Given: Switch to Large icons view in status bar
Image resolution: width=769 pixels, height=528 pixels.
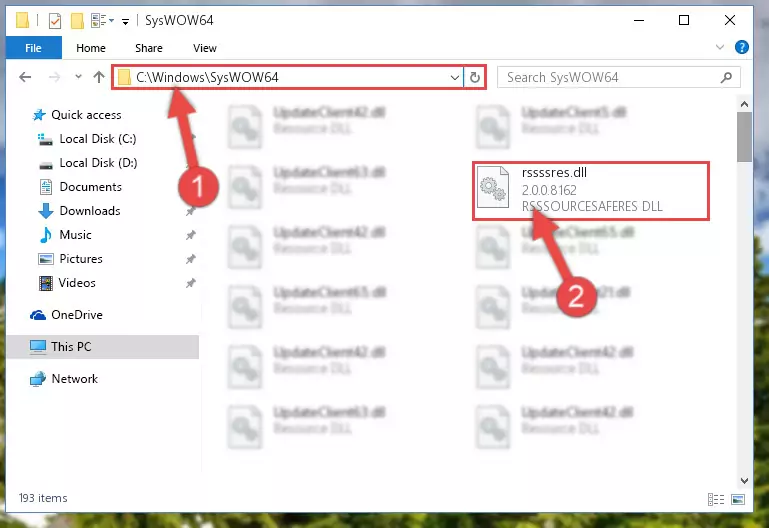Looking at the screenshot, I should [738, 500].
